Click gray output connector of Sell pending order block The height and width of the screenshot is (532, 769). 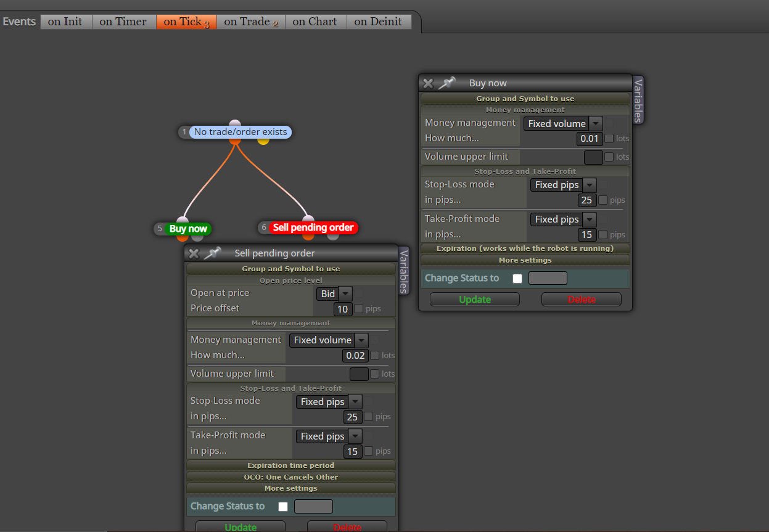point(332,236)
